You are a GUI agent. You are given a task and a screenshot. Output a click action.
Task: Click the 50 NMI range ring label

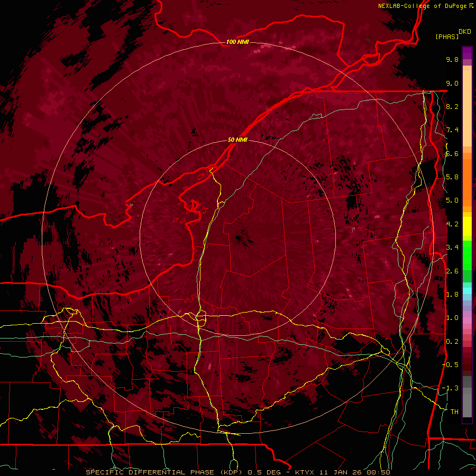(237, 140)
